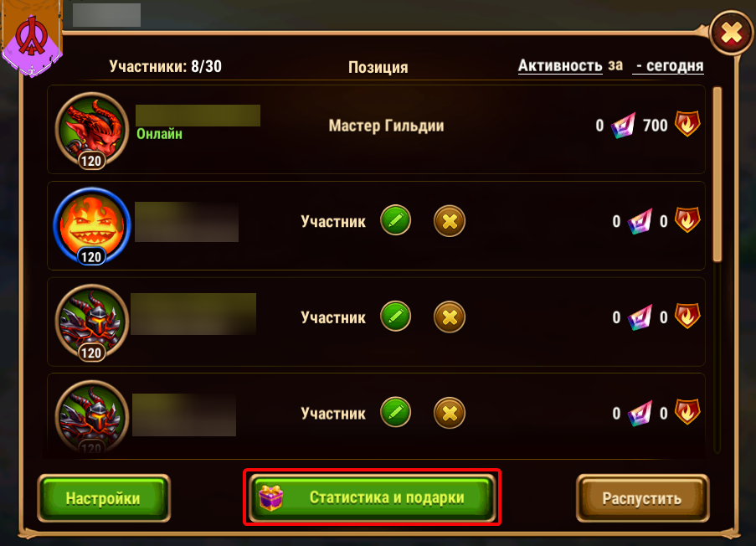This screenshot has height=546, width=756.
Task: Remove fourth listed member with X icon
Action: [450, 414]
